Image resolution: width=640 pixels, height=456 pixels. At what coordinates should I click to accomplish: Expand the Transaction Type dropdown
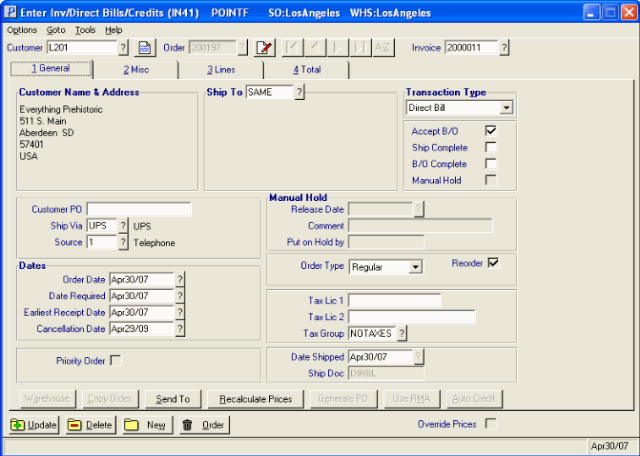506,108
